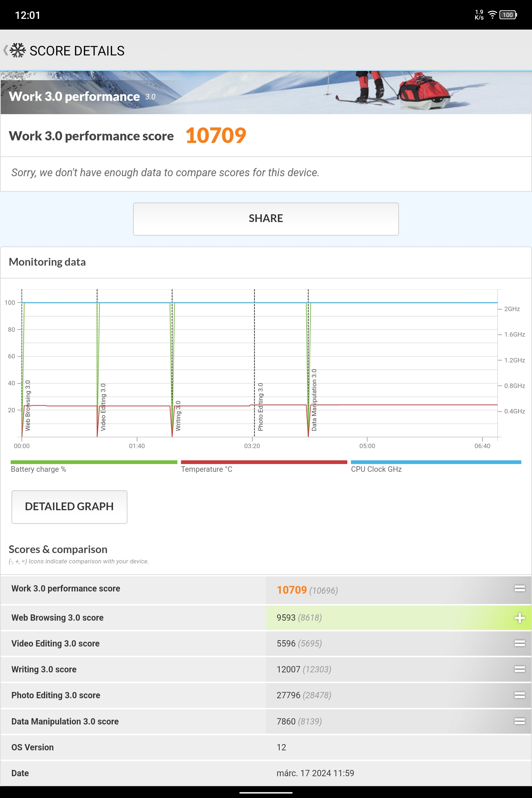
Task: Select the CPU Clock GHz legend bar
Action: pos(436,462)
